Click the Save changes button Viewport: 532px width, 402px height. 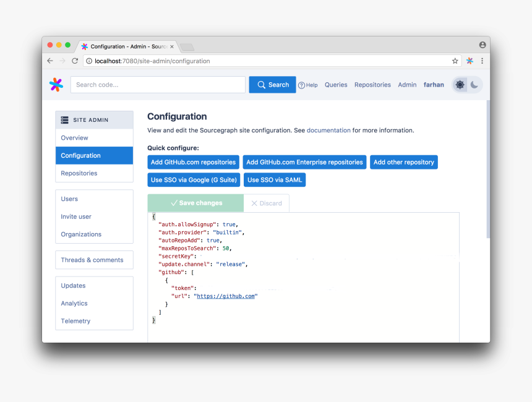(195, 203)
